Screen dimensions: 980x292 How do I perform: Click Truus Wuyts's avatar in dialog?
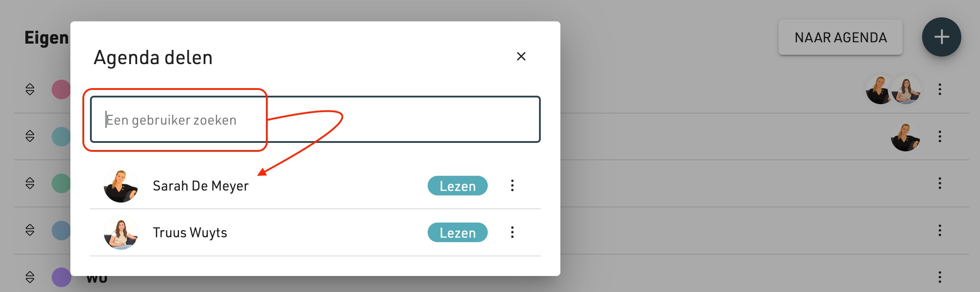[x=121, y=232]
